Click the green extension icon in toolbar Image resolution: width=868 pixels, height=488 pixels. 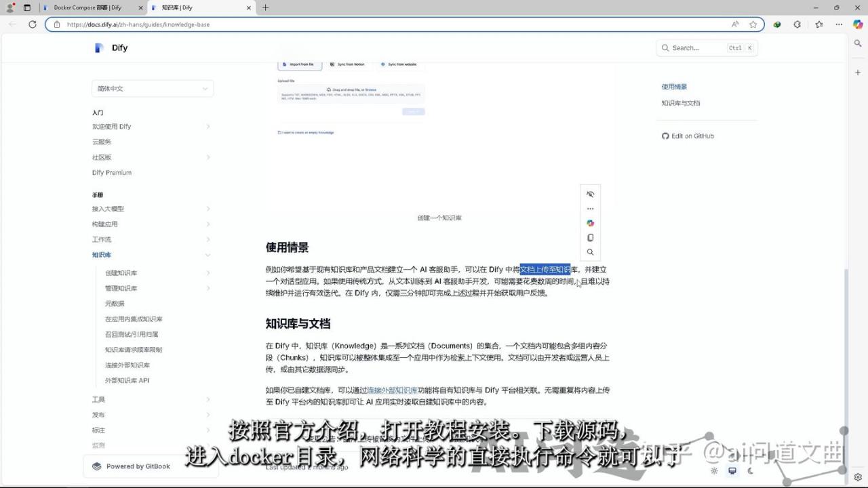click(x=777, y=24)
